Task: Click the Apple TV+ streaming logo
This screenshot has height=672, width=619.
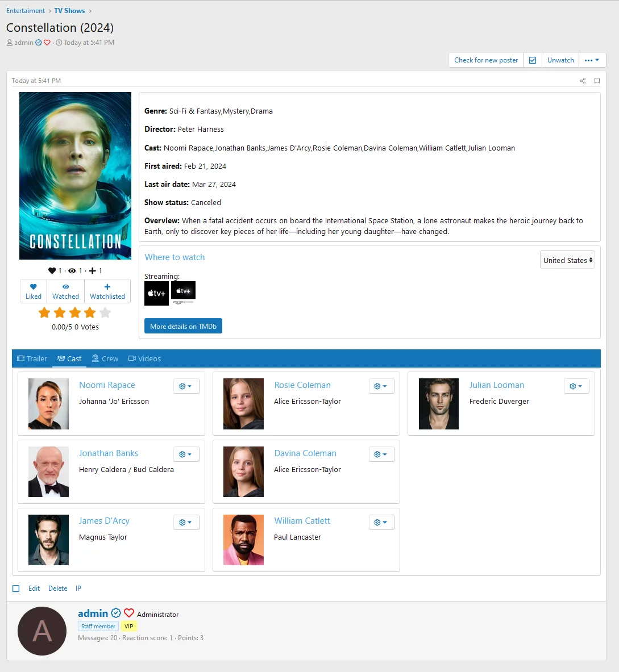Action: (156, 293)
